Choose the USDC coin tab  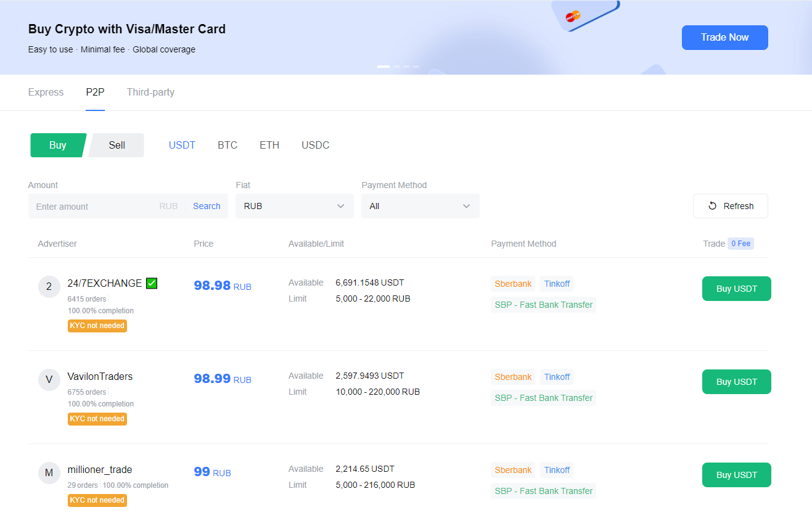click(x=316, y=146)
